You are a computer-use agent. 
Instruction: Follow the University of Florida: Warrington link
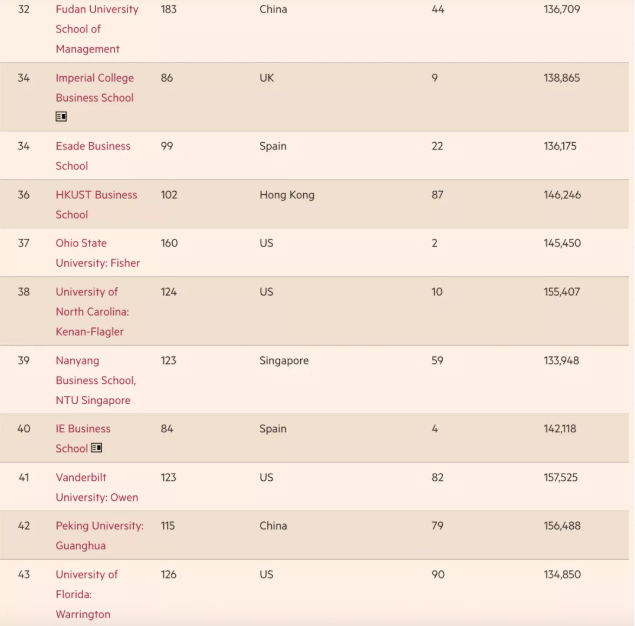[x=86, y=594]
